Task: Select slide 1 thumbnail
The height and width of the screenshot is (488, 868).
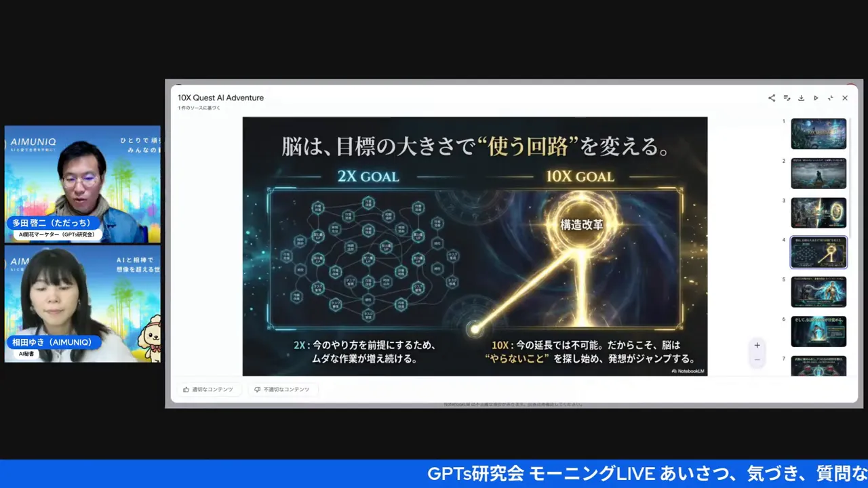Action: pyautogui.click(x=818, y=134)
